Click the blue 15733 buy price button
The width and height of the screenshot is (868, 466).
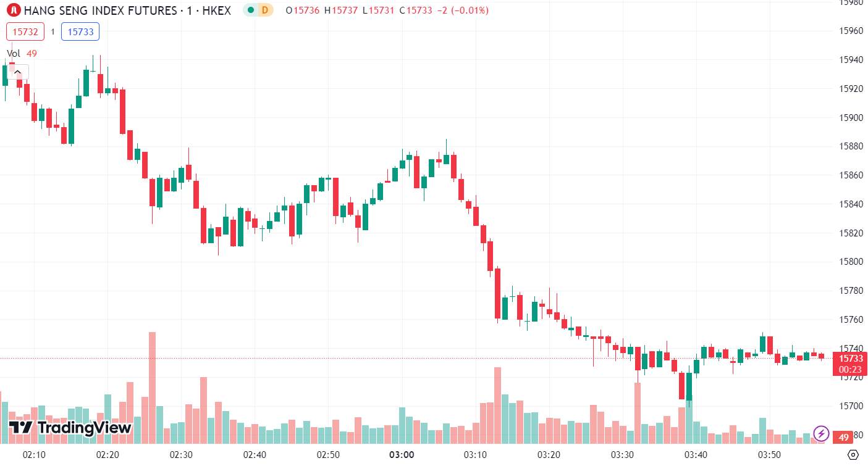click(x=80, y=31)
